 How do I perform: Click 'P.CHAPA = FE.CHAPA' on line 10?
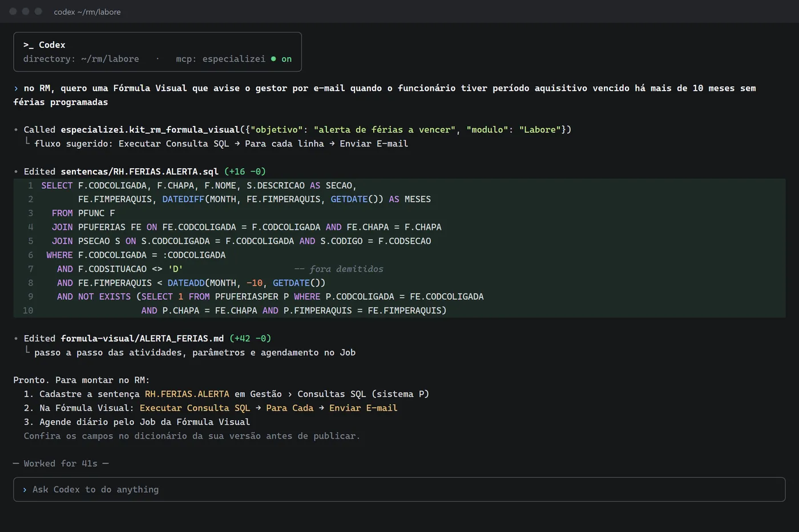tap(210, 311)
